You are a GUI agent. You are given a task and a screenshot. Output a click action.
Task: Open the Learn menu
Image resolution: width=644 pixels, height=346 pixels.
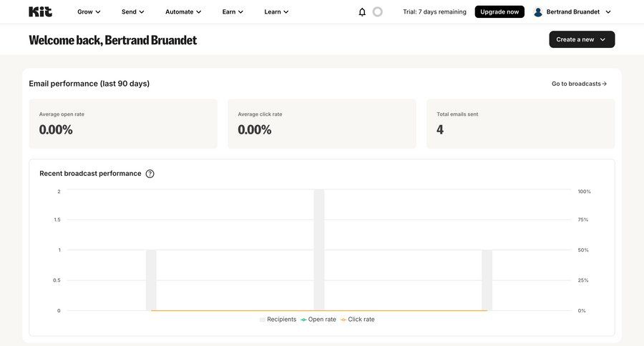pos(276,12)
